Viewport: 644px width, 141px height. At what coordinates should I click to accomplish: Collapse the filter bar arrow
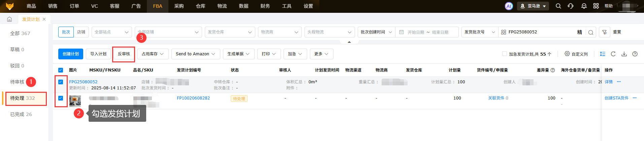[349, 42]
